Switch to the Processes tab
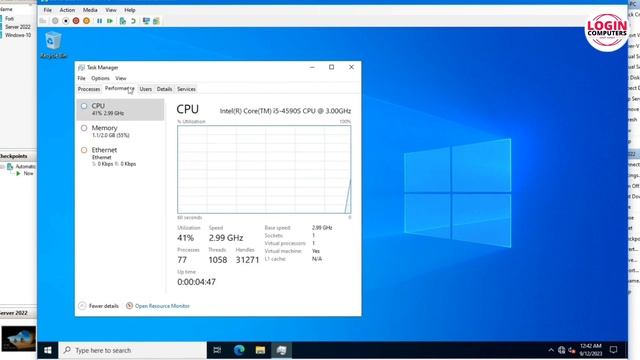Viewport: 640px width, 360px height. point(89,89)
